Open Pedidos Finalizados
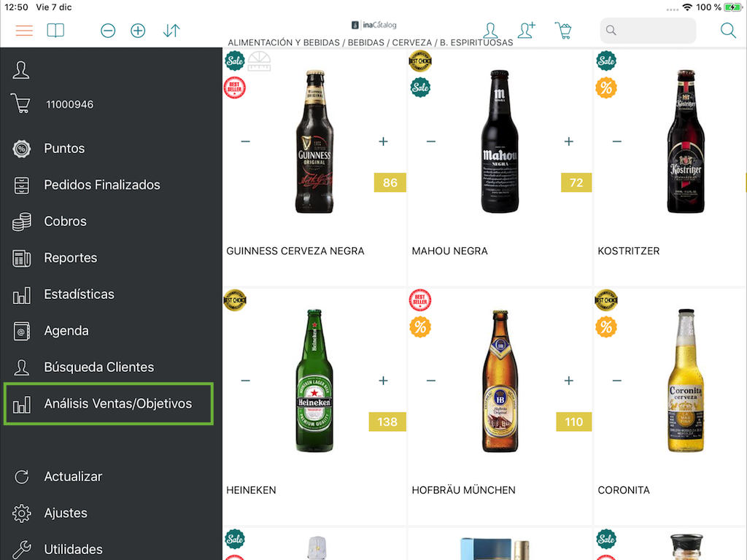The height and width of the screenshot is (560, 747). [102, 184]
